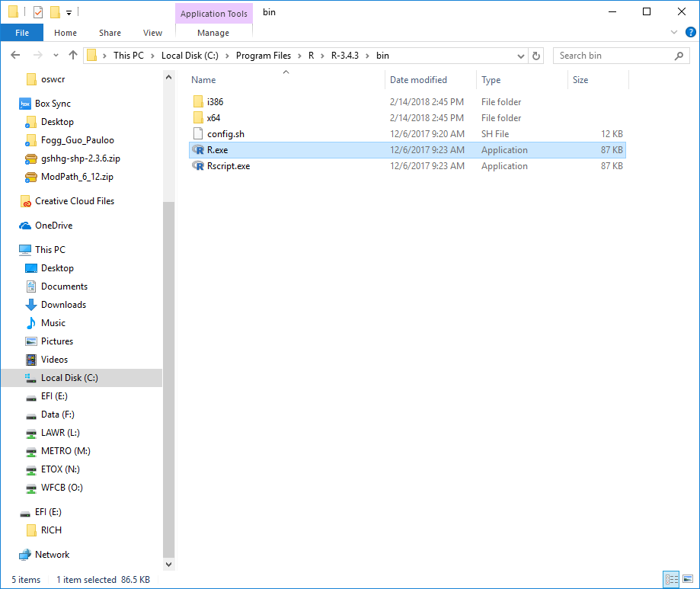This screenshot has width=700, height=589.
Task: Click Program Files breadcrumb
Action: [264, 56]
